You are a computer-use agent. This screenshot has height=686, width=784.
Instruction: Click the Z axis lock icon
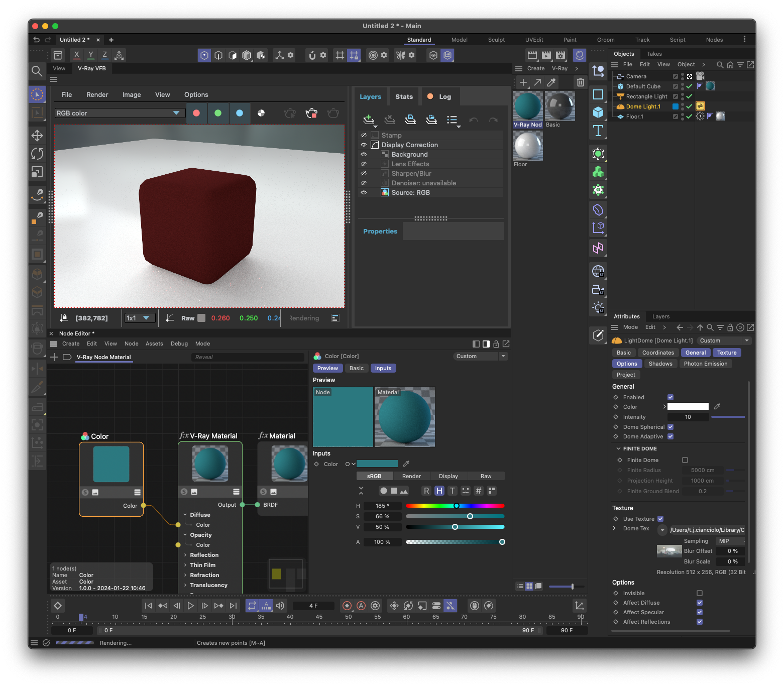104,55
